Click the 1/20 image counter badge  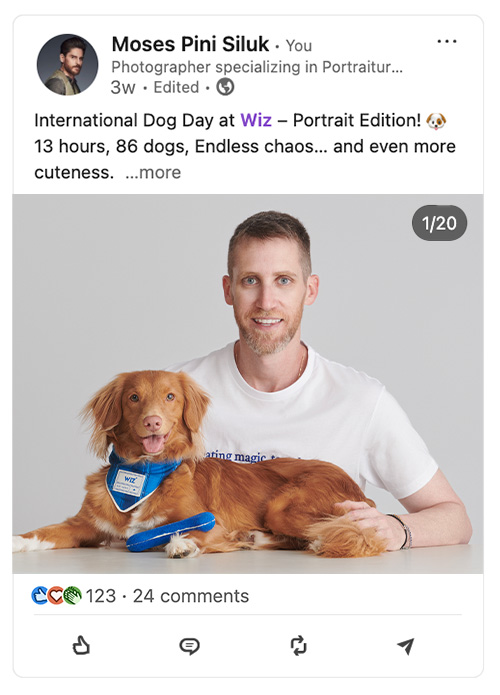click(439, 223)
